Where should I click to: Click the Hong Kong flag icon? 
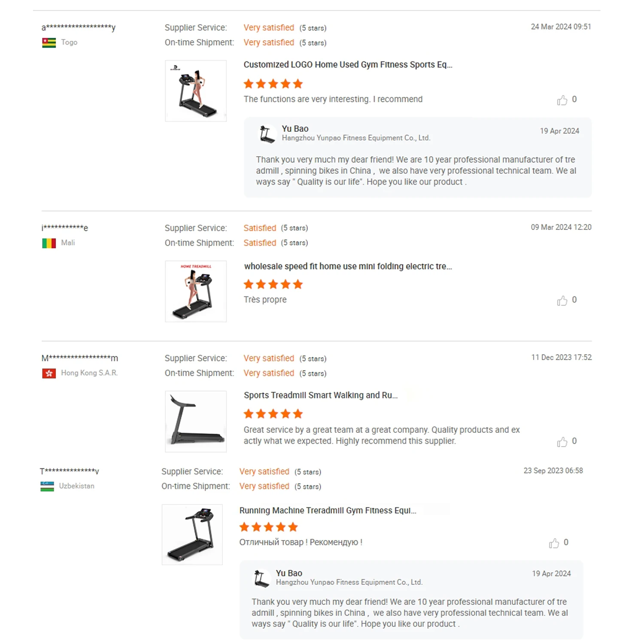49,374
